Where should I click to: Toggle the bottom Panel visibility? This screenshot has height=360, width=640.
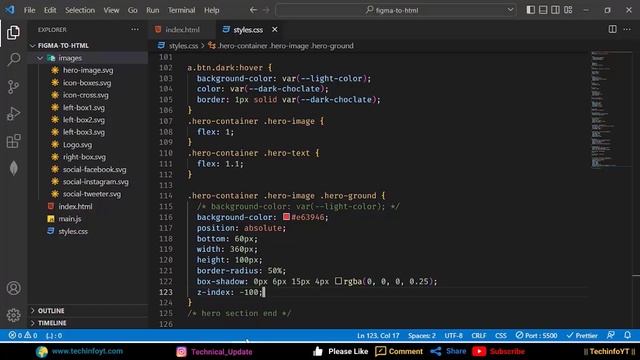[x=543, y=10]
